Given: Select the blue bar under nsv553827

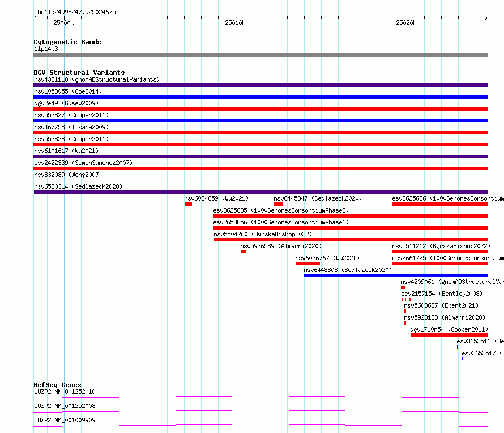Looking at the screenshot, I should point(260,121).
